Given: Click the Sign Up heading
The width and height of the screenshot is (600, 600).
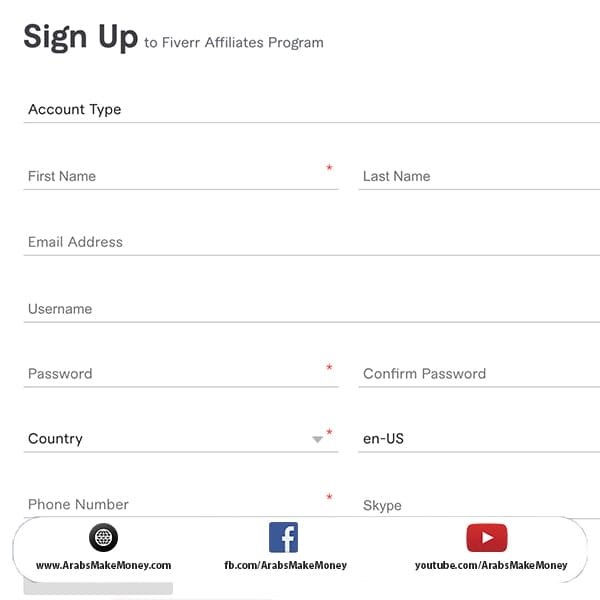Looking at the screenshot, I should [x=80, y=37].
